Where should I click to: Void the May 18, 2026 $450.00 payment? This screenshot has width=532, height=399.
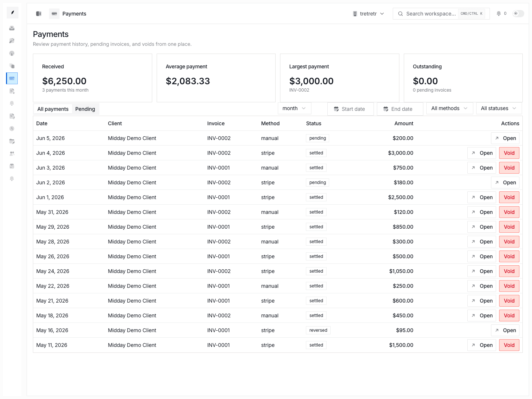click(509, 316)
